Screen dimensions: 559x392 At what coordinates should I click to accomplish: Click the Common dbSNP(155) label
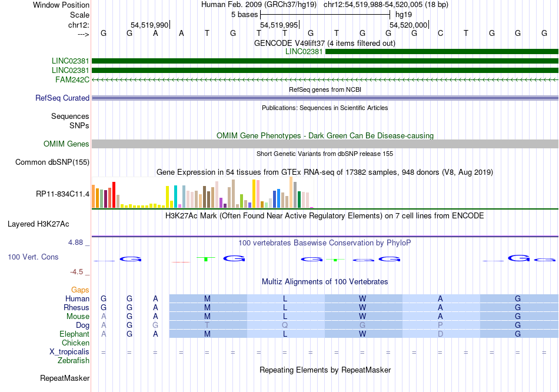click(52, 162)
